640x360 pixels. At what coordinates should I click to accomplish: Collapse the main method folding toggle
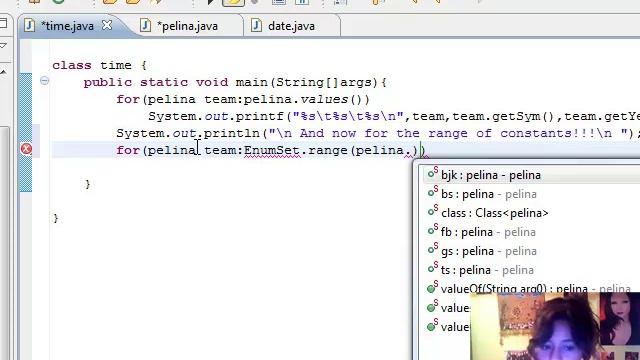pyautogui.click(x=44, y=80)
